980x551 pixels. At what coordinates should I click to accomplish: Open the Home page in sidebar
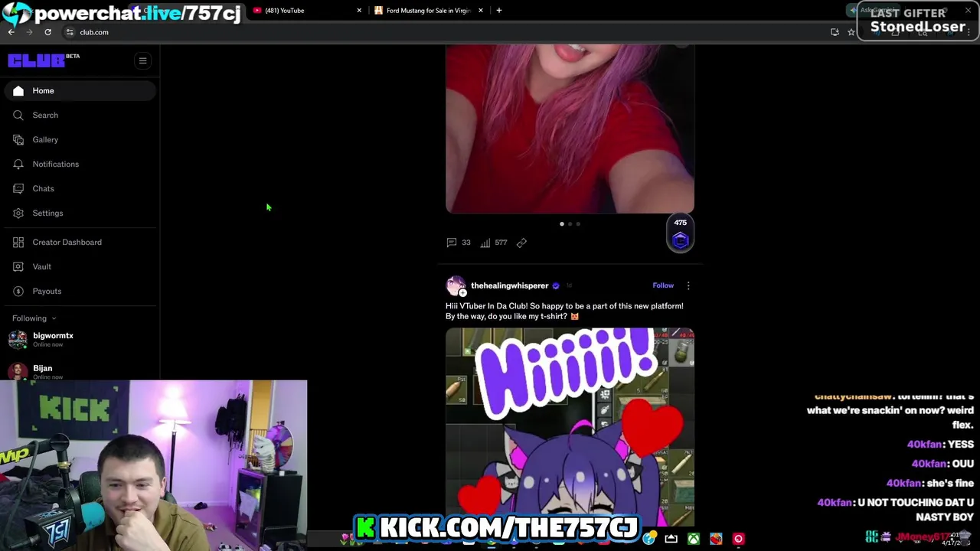pos(80,90)
